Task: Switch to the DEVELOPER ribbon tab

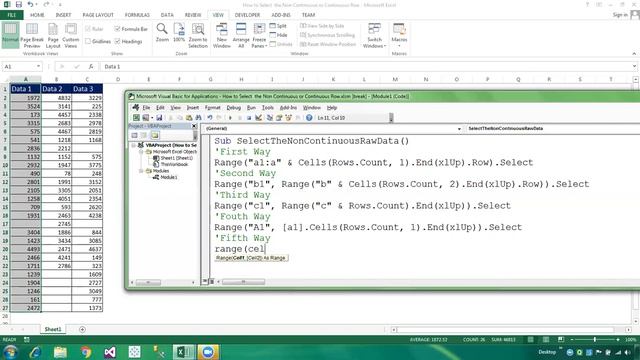Action: (x=247, y=15)
